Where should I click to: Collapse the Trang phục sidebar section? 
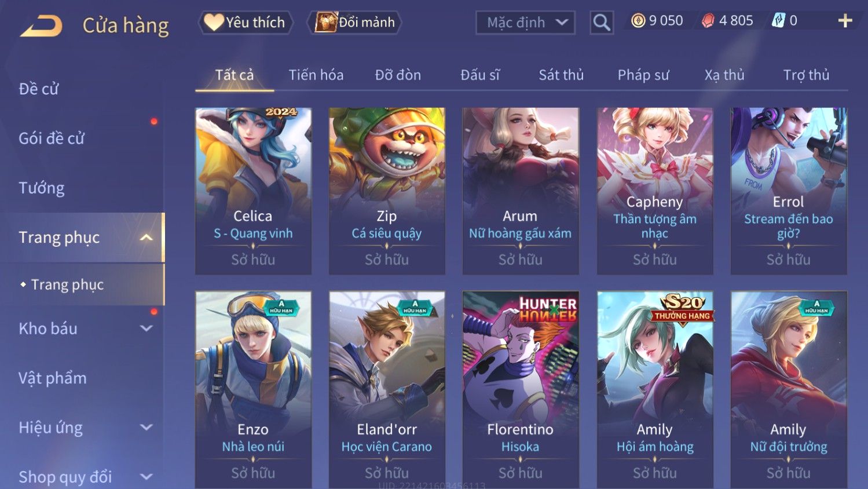(147, 238)
